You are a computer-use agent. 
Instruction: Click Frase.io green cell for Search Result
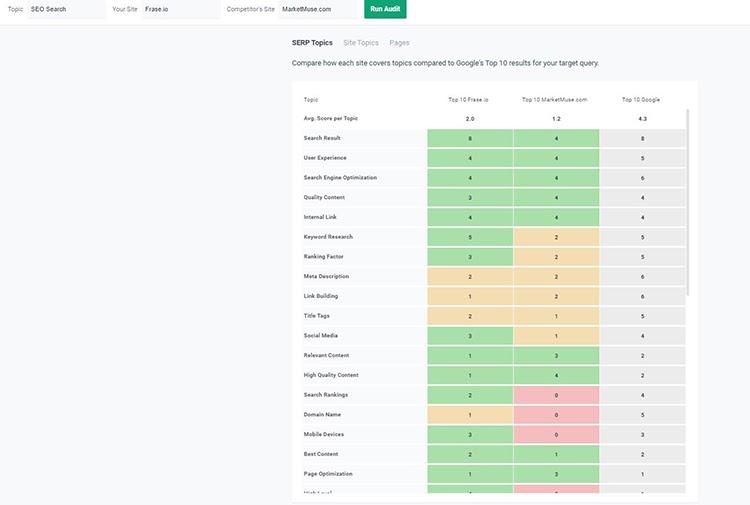tap(470, 138)
